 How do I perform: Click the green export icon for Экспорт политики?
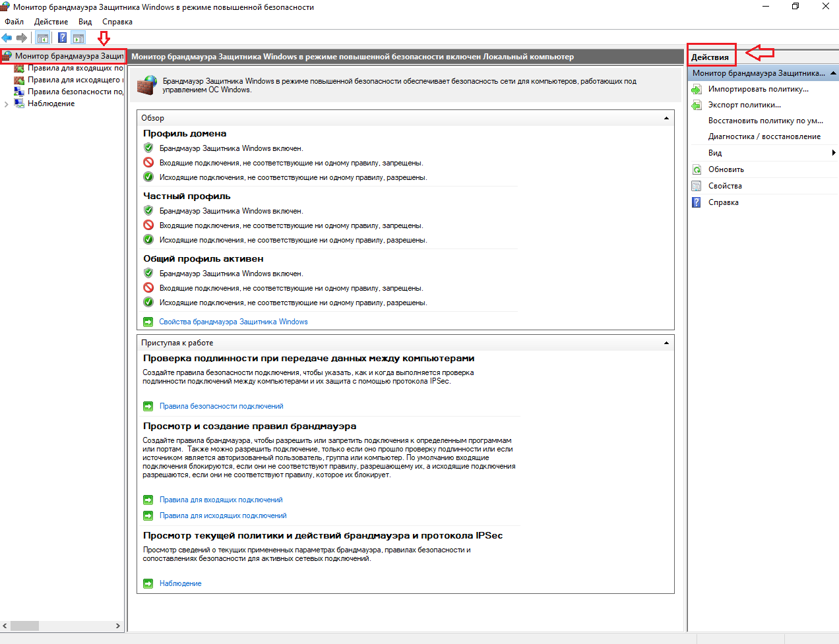(697, 105)
